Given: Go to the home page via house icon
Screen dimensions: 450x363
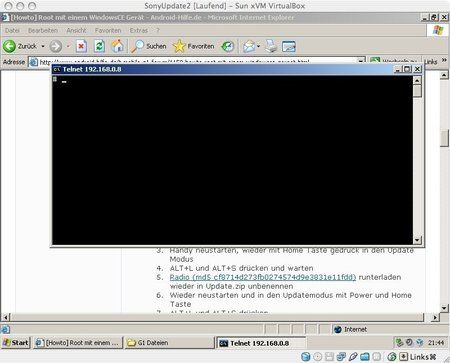Looking at the screenshot, I should [117, 46].
